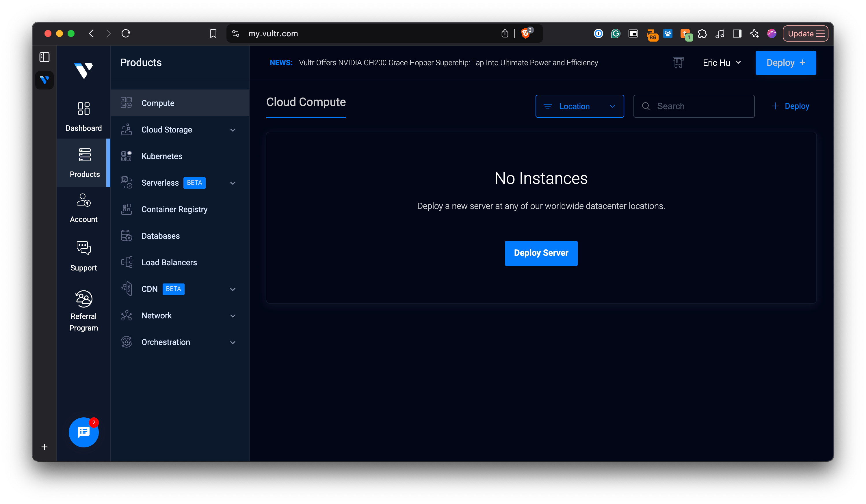Screen dimensions: 866x504
Task: Click the Cloud Storage icon
Action: pyautogui.click(x=126, y=129)
